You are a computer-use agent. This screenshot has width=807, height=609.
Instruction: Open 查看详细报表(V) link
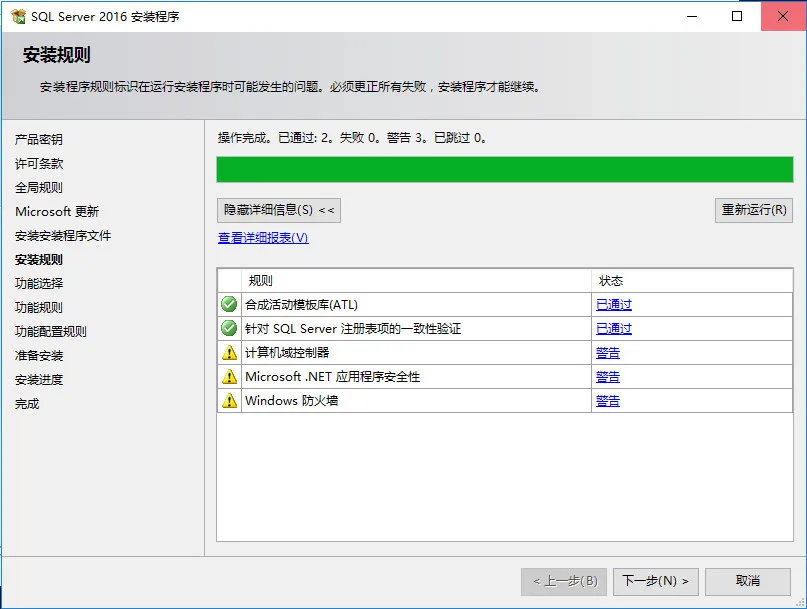click(x=263, y=238)
